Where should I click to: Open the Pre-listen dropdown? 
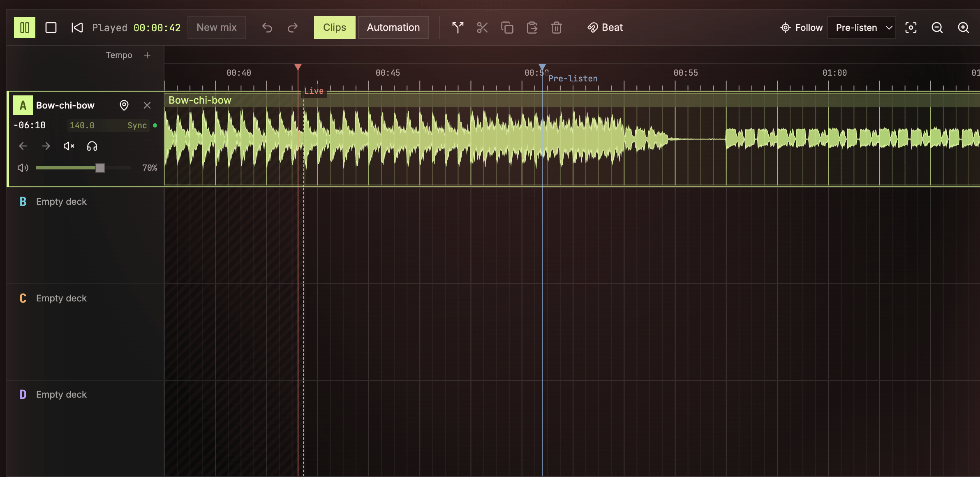[x=862, y=28]
